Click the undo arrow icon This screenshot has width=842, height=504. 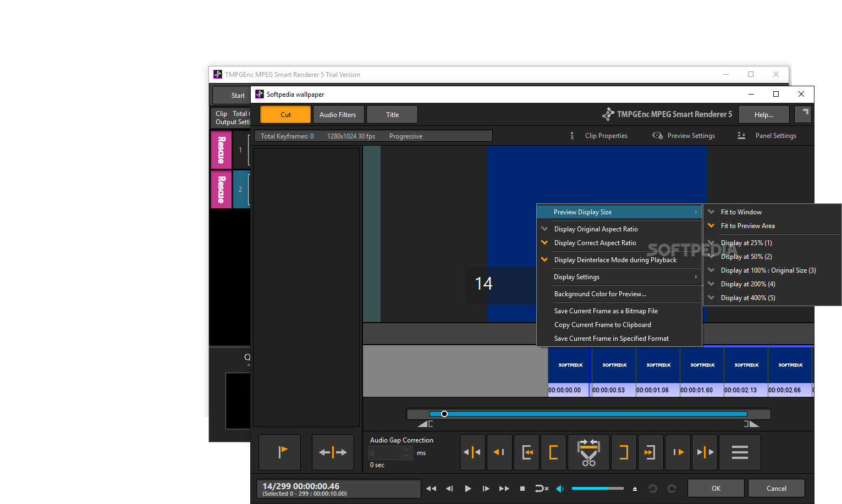(653, 489)
